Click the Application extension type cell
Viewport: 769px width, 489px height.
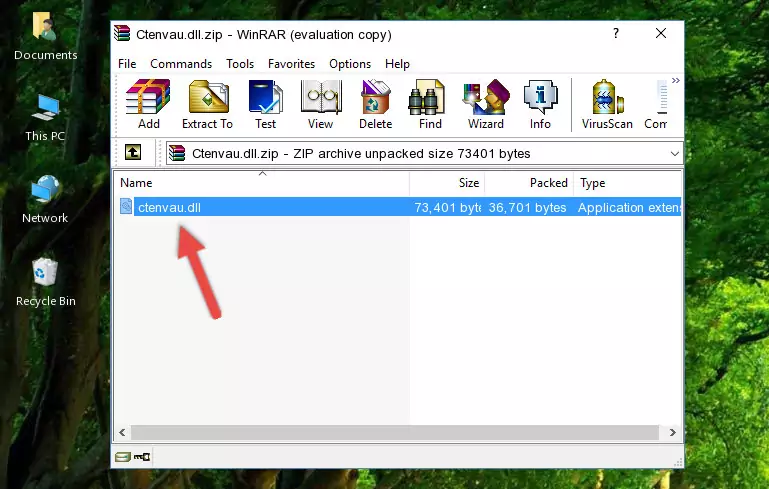[629, 207]
